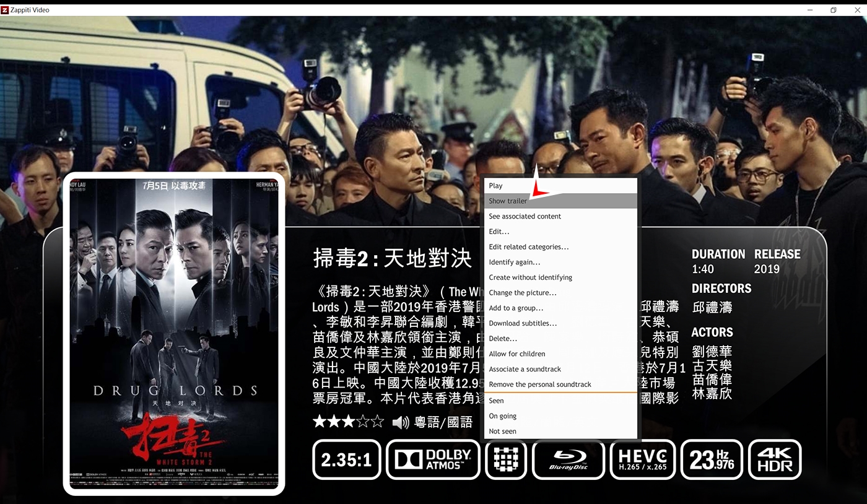Viewport: 867px width, 504px height.
Task: Click the grid icon badge
Action: 506,459
